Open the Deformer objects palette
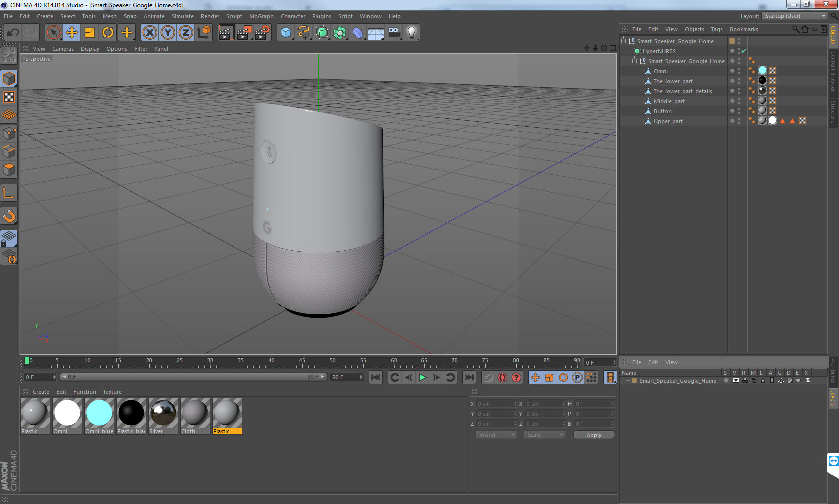839x504 pixels. (x=358, y=33)
